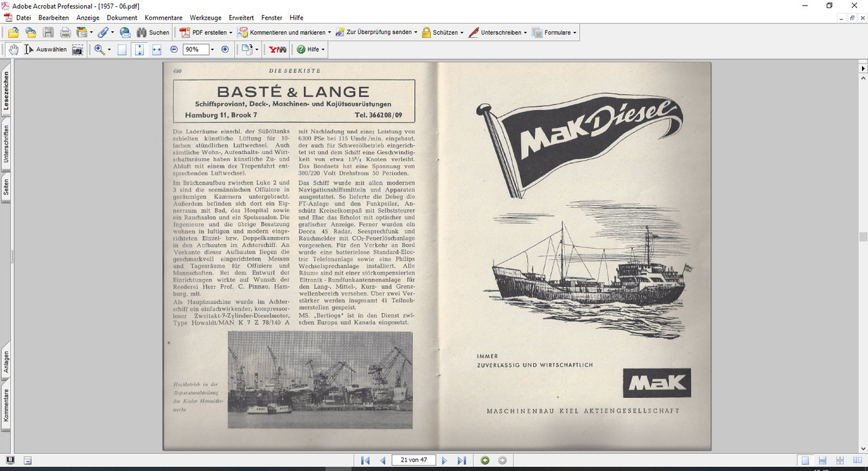Open the Unterschreiben dropdown
Image resolution: width=868 pixels, height=471 pixels.
(498, 32)
